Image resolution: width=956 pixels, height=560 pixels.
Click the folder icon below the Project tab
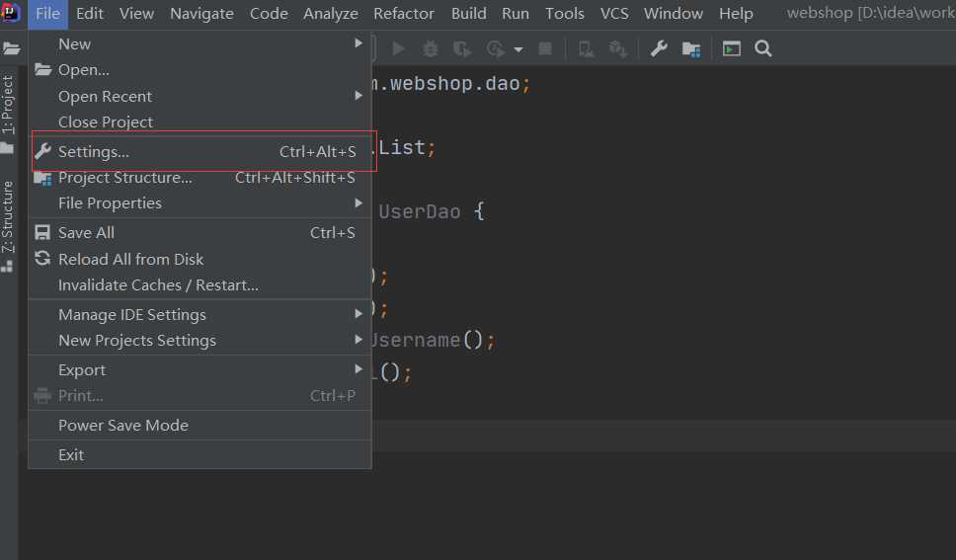(7, 147)
